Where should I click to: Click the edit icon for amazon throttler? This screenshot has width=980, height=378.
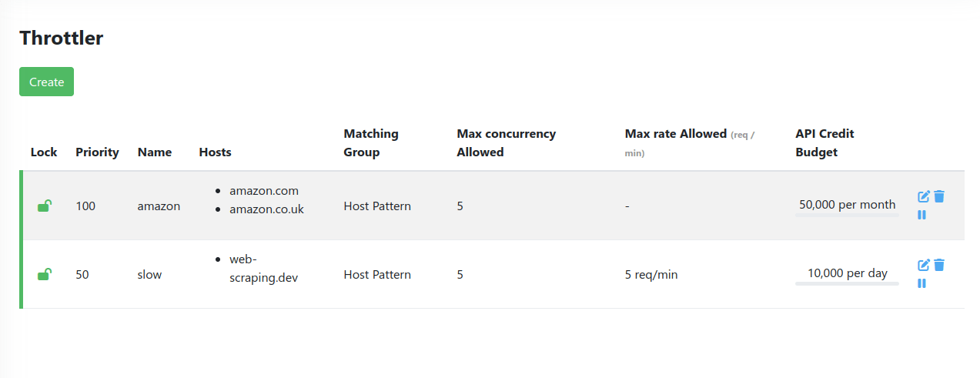(924, 196)
